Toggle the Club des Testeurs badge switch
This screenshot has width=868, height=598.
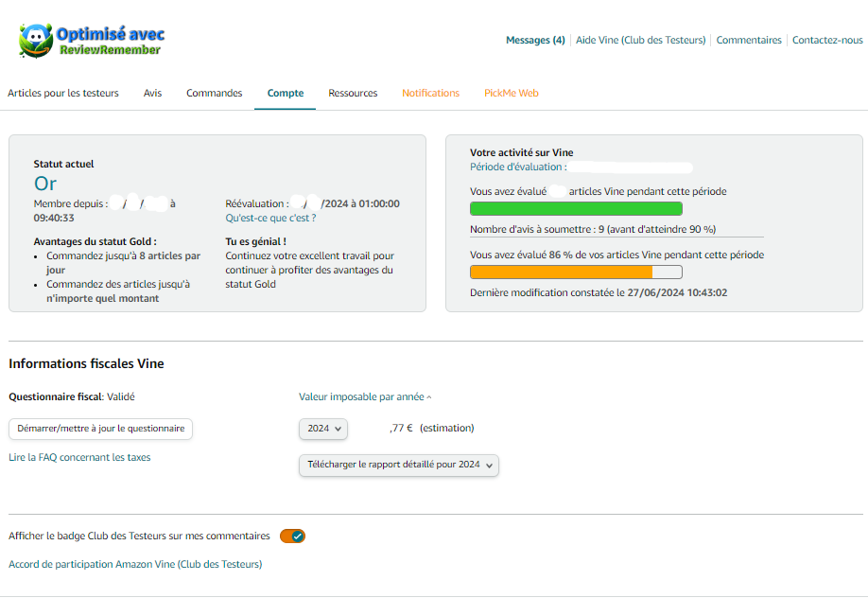292,536
